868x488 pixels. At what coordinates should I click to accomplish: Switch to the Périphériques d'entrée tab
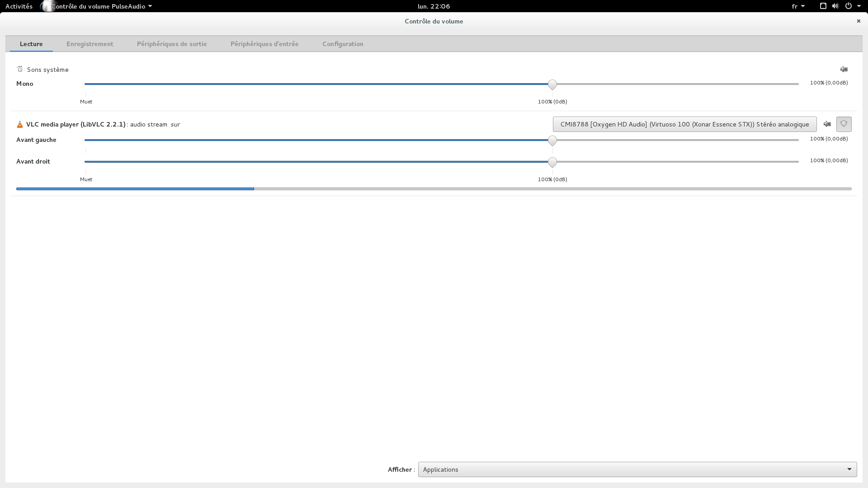[264, 44]
